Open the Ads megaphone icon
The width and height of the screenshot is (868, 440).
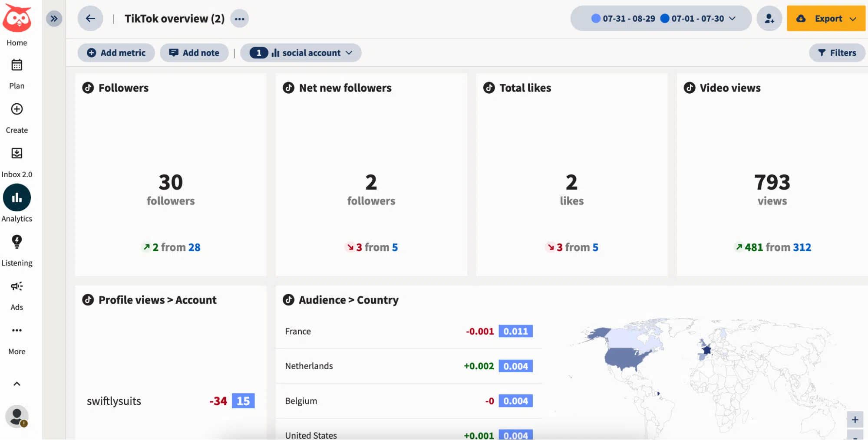[x=17, y=286]
